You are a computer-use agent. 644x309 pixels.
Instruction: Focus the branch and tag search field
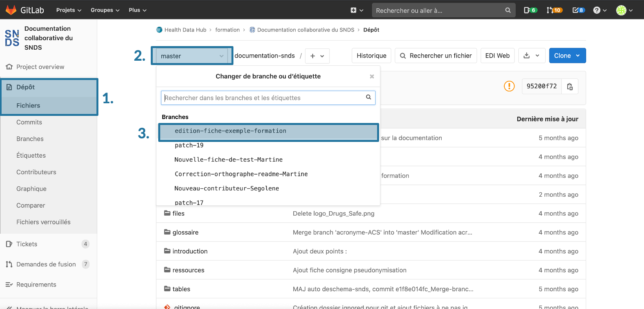tap(264, 98)
